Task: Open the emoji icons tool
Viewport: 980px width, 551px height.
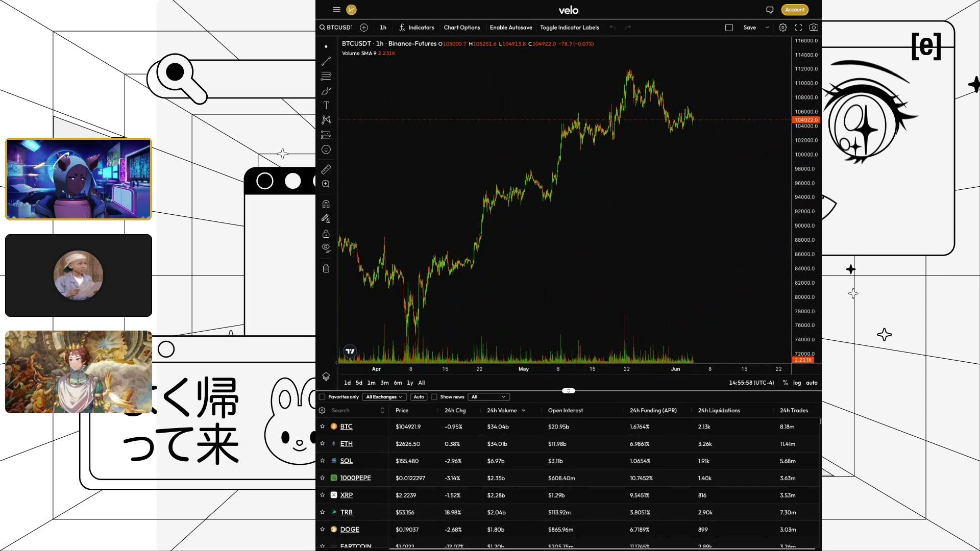Action: (326, 149)
